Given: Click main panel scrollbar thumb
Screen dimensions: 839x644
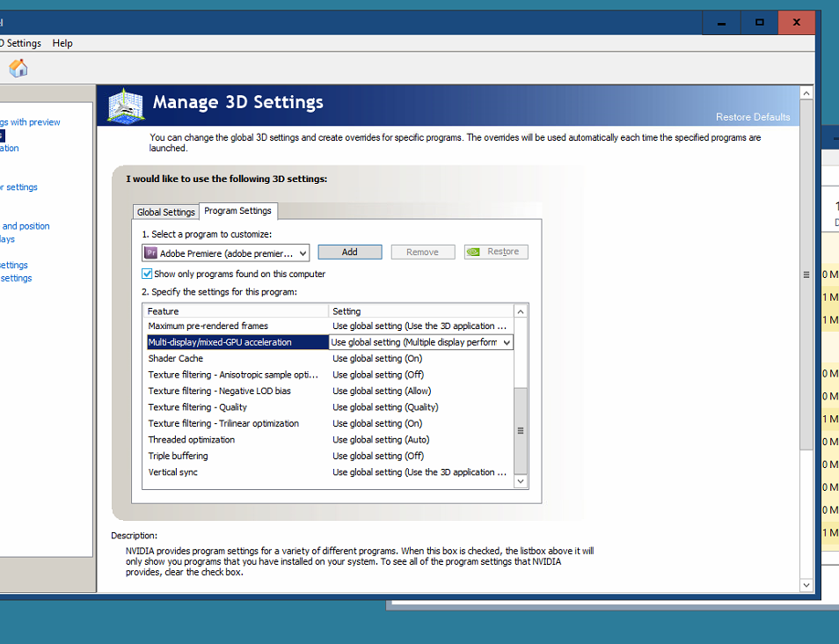Looking at the screenshot, I should point(806,274).
